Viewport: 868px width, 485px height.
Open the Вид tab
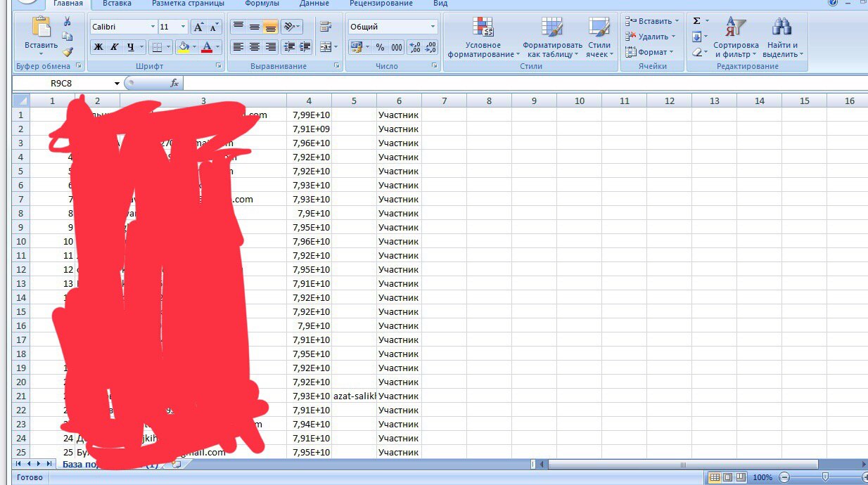click(x=440, y=4)
